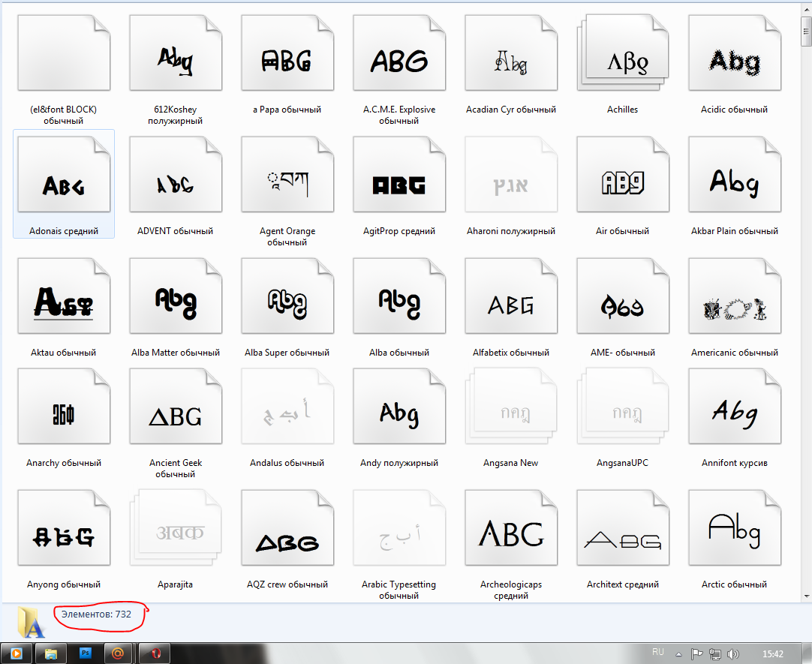Open Windows Media Player from taskbar

coord(16,653)
